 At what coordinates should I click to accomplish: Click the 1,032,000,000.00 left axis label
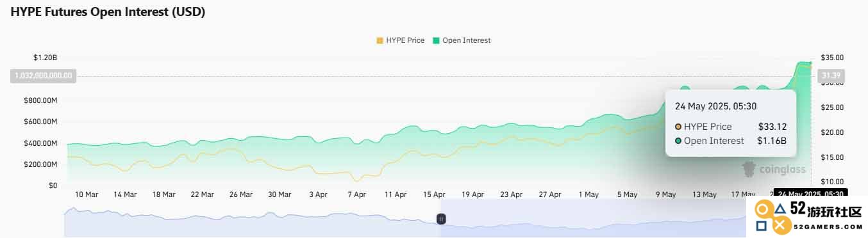(x=43, y=75)
